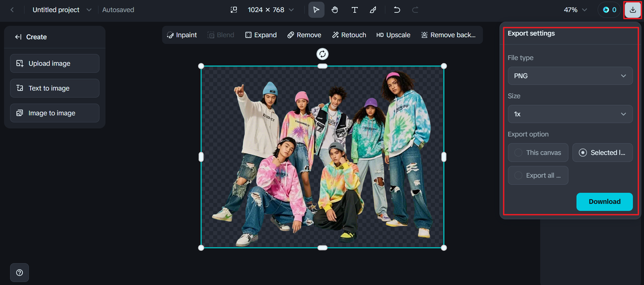Choose the HD Upscale tool
Viewport: 644px width, 285px height.
[x=393, y=35]
